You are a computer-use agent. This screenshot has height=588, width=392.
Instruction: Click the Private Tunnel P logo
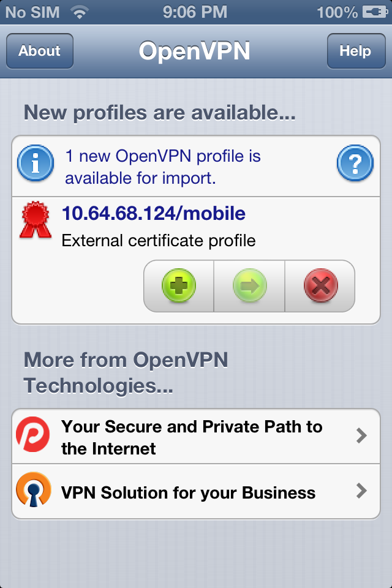[x=35, y=434]
